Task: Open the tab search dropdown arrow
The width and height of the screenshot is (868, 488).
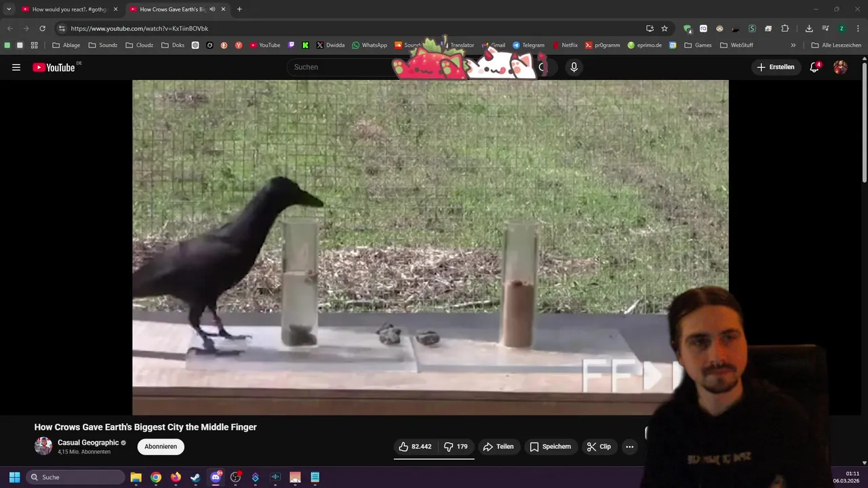Action: (x=9, y=9)
